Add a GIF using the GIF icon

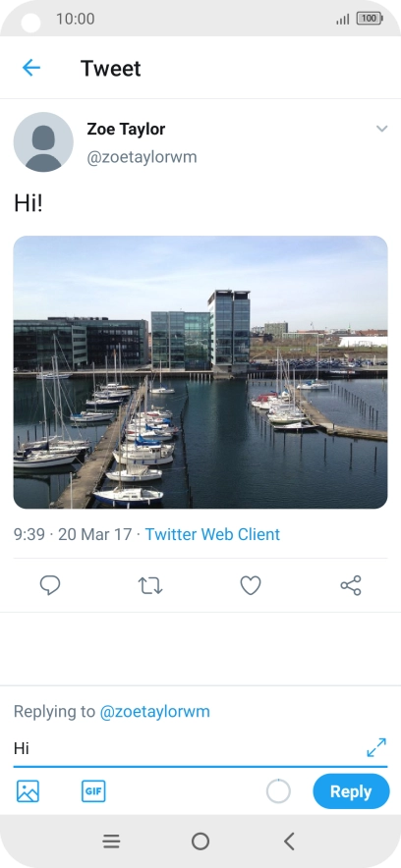point(93,791)
